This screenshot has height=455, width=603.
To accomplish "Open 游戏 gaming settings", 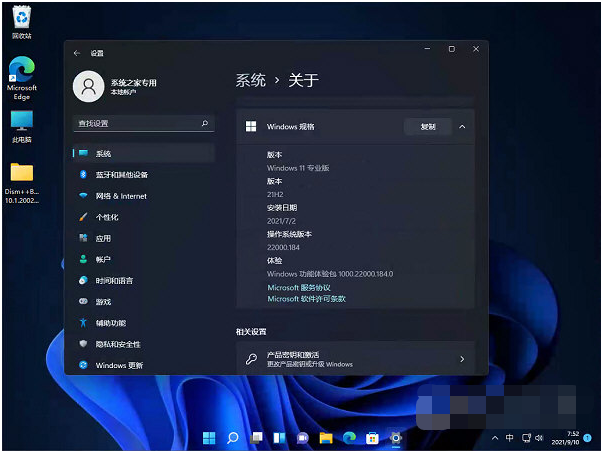I will [x=103, y=302].
